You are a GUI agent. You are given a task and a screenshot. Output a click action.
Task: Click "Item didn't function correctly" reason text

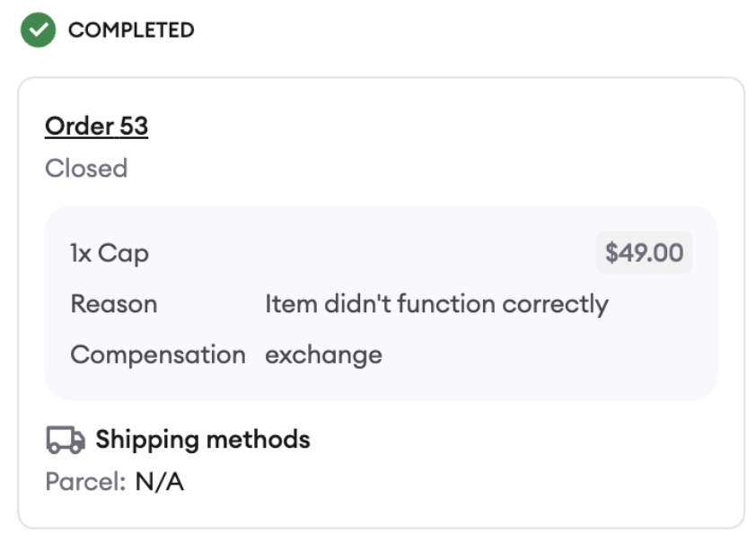pos(437,304)
